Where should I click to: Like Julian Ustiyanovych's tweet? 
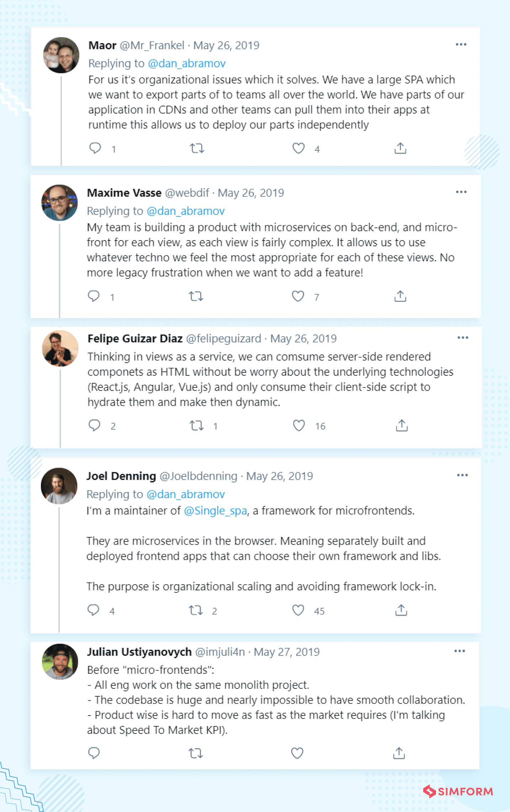pyautogui.click(x=297, y=753)
